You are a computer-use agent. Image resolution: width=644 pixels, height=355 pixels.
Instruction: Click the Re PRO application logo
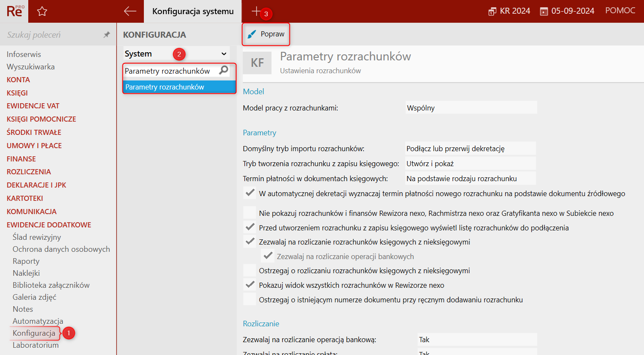14,11
